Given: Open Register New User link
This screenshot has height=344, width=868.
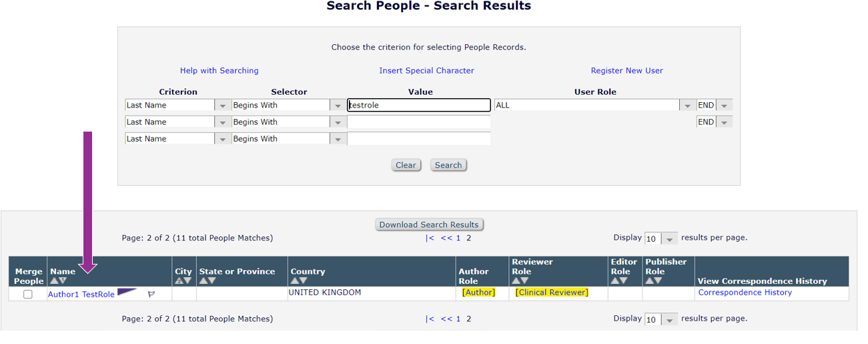Looking at the screenshot, I should [626, 71].
